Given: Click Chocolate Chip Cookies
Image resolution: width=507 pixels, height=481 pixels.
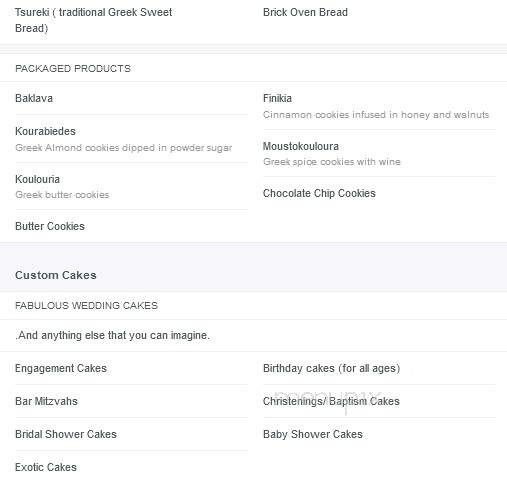Looking at the screenshot, I should pyautogui.click(x=319, y=193).
